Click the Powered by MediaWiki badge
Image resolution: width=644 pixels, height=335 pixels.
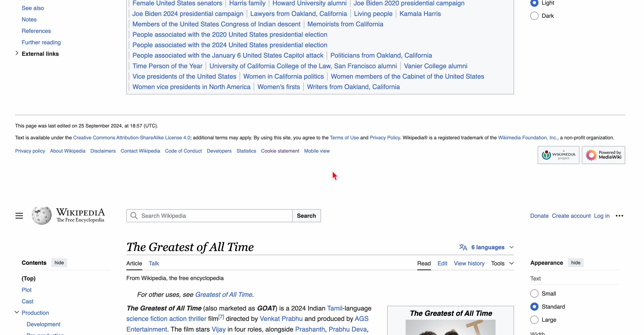pos(603,155)
